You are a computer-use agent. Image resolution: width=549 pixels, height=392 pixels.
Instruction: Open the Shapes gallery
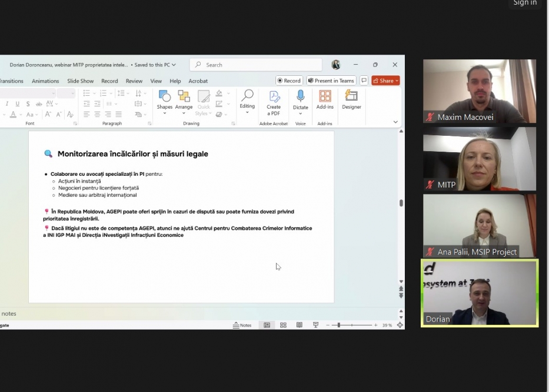click(x=165, y=100)
